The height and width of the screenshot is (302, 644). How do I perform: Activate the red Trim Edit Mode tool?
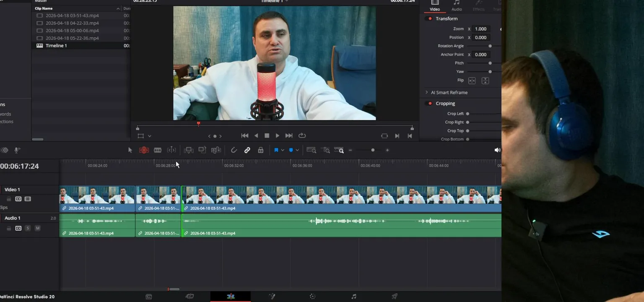[144, 150]
